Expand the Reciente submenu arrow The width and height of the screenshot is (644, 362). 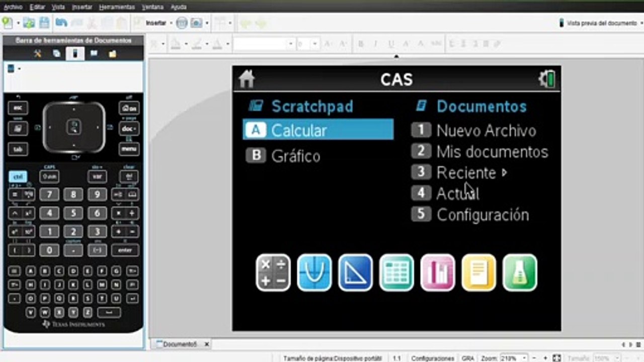[505, 173]
